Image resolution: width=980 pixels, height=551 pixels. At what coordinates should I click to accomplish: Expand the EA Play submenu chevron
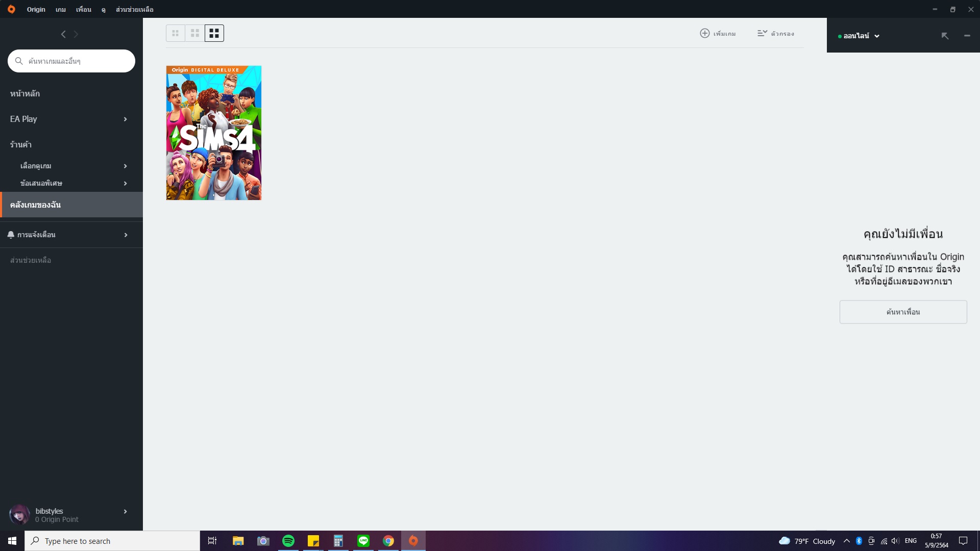point(125,119)
